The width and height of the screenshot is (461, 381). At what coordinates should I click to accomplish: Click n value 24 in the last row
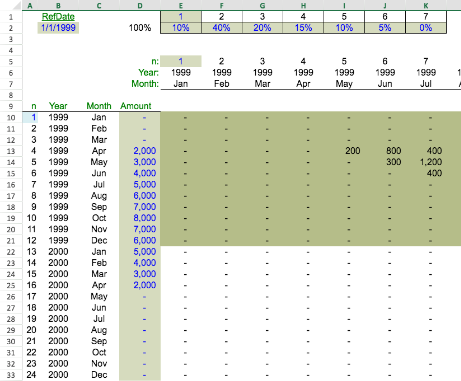point(31,375)
